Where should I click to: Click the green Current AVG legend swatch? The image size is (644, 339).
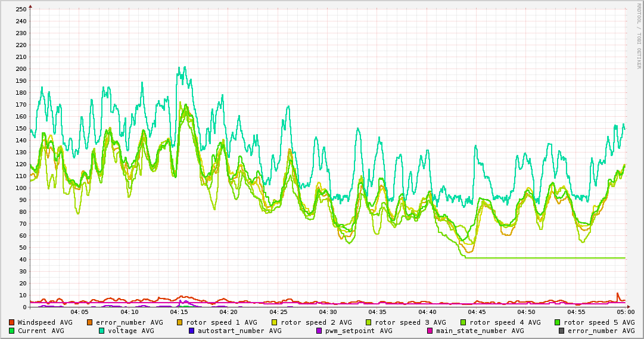tap(12, 331)
